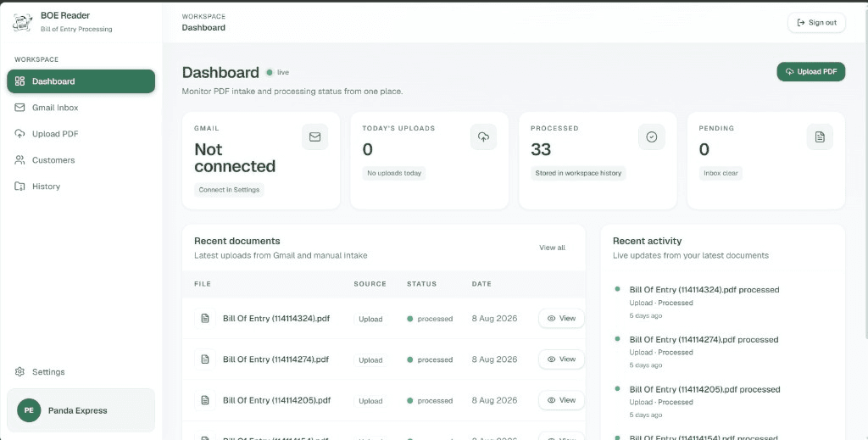Click the Recent activity heading
The width and height of the screenshot is (868, 440).
click(x=647, y=241)
